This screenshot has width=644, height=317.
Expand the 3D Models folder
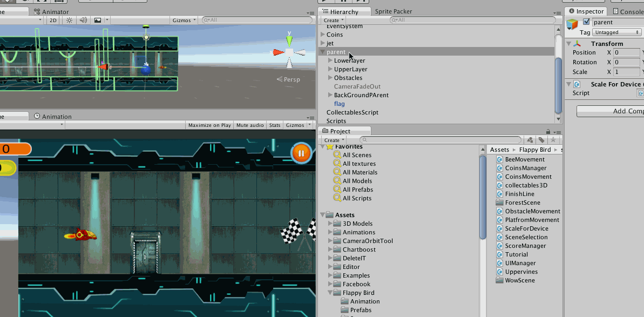point(330,224)
